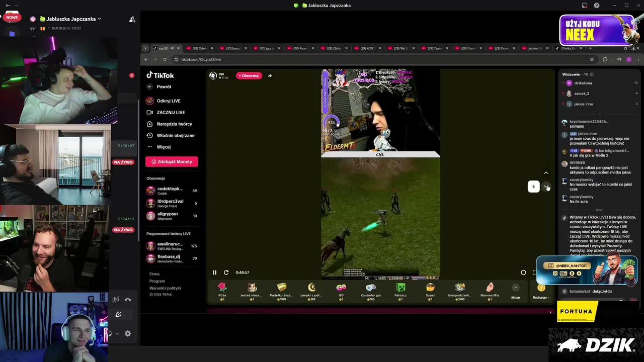Pause the TikTok live stream
Viewport: 644px width, 362px height.
pyautogui.click(x=214, y=273)
